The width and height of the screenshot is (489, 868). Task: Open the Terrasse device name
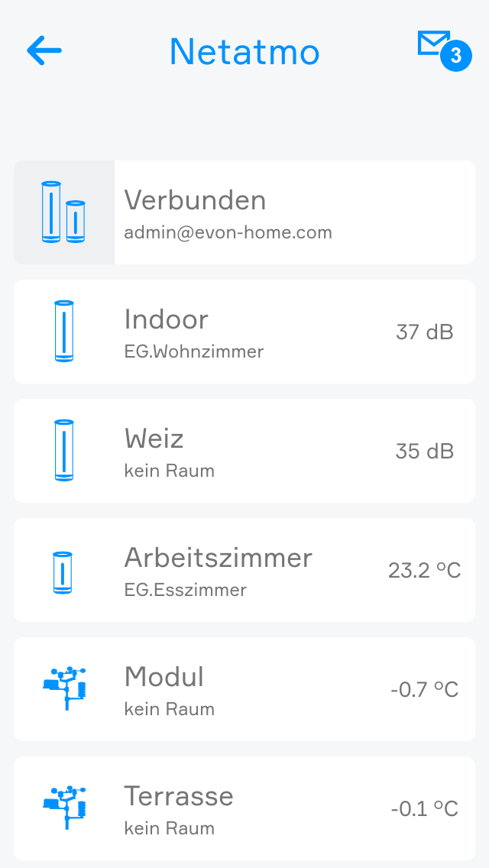coord(179,796)
